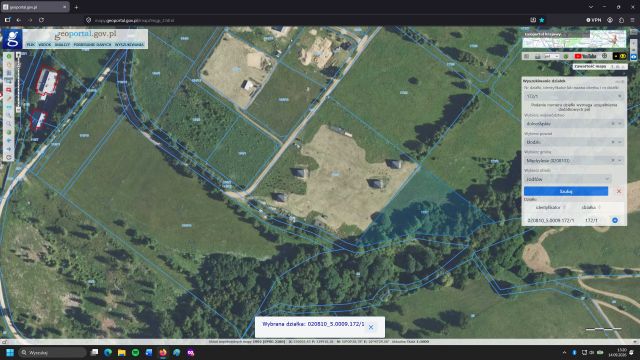Clear selected województwo with its x

tap(613, 123)
